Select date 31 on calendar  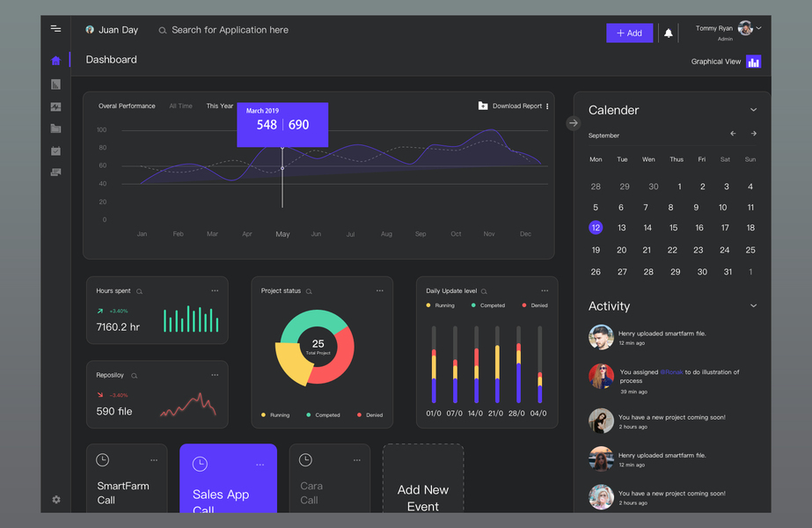728,272
